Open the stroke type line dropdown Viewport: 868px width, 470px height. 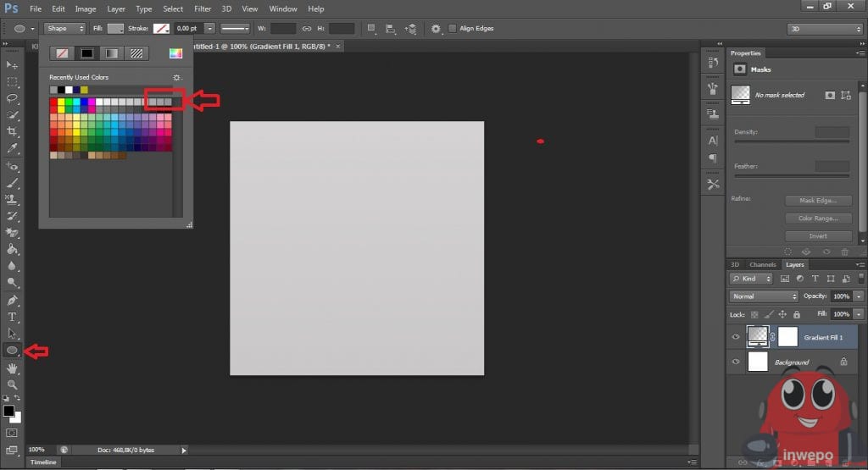[235, 28]
